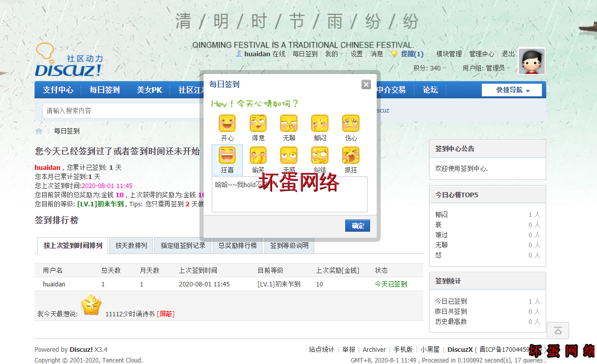Click 每日签到 link in top user bar
The height and width of the screenshot is (364, 597).
coord(305,54)
